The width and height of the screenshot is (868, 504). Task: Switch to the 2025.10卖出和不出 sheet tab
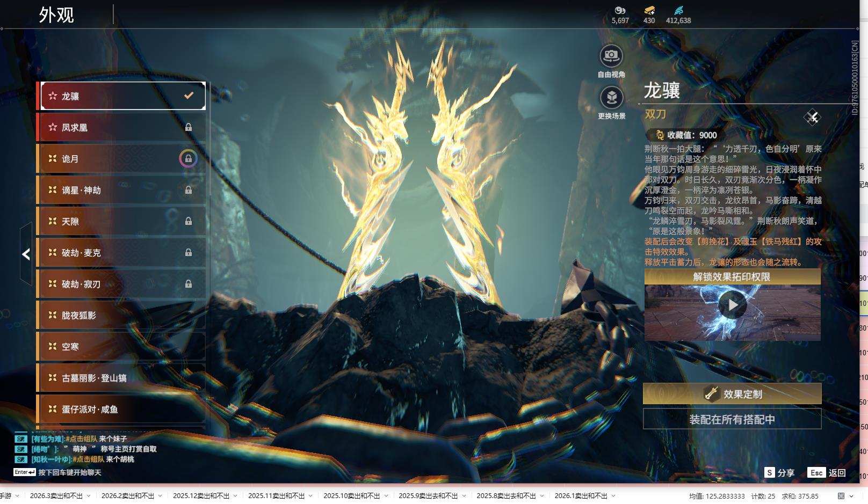click(x=351, y=496)
